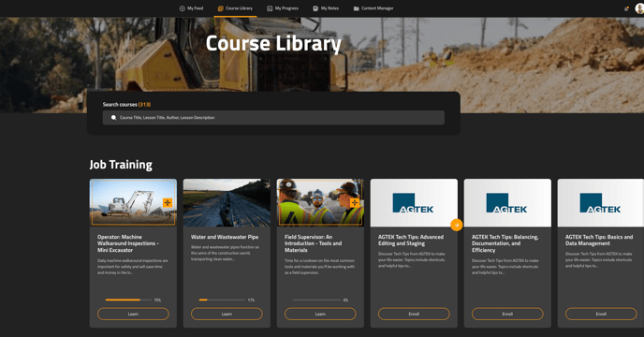
Task: Enroll in AGTEK Advanced Editing and Staging
Action: [x=414, y=314]
